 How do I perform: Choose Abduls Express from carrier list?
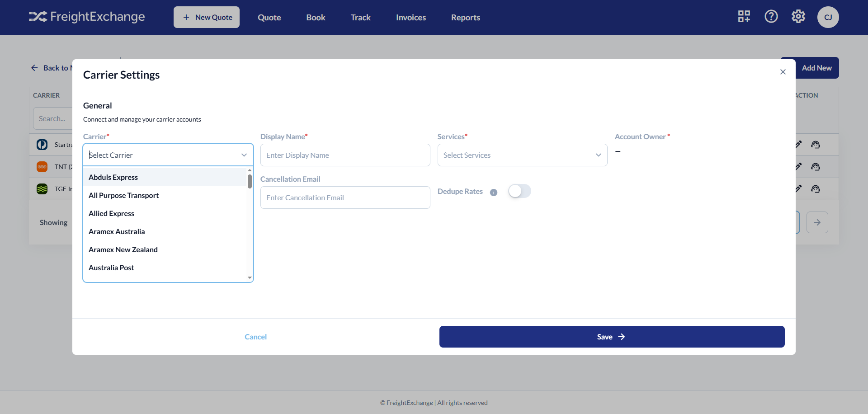(165, 177)
